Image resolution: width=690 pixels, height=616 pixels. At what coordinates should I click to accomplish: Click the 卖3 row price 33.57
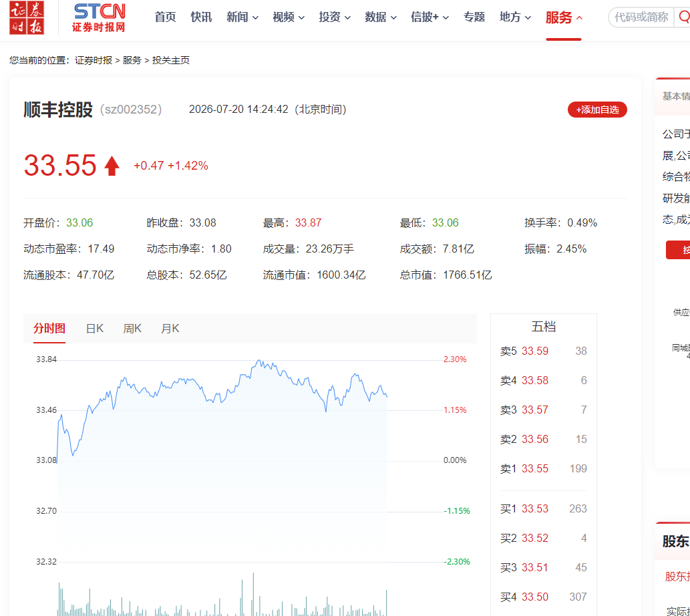click(x=535, y=410)
